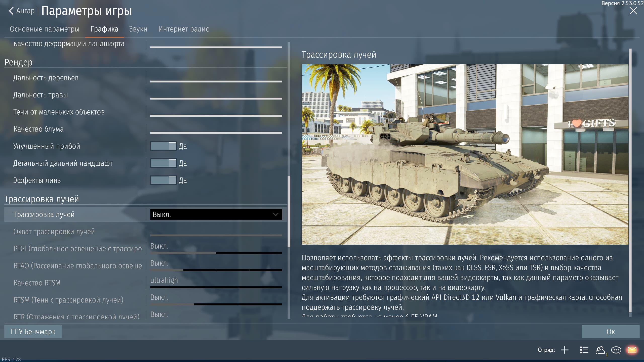Toggle Улучшенный прибой switch

click(164, 146)
